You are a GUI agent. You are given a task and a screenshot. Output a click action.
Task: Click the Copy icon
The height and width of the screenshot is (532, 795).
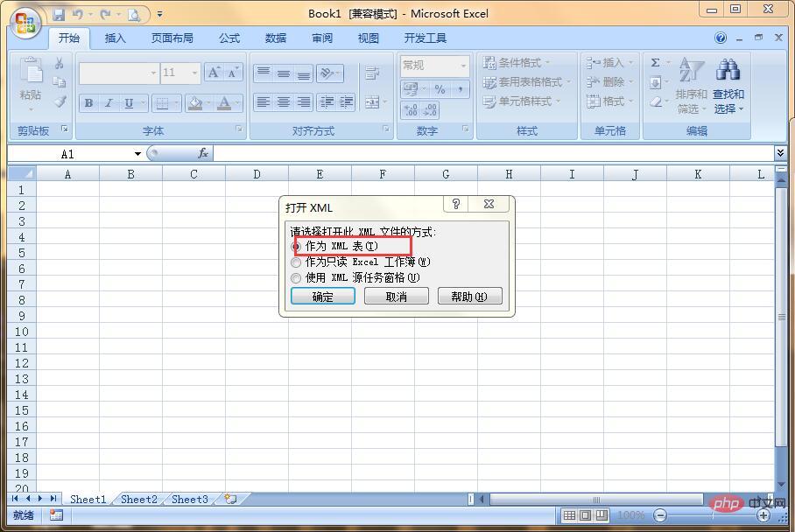coord(60,81)
